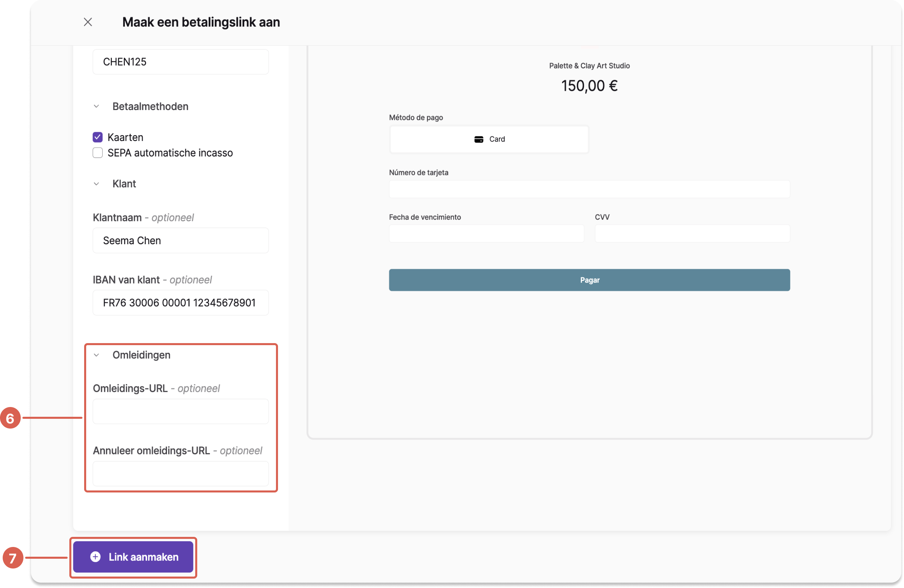Click the IBAN van klant field

181,302
